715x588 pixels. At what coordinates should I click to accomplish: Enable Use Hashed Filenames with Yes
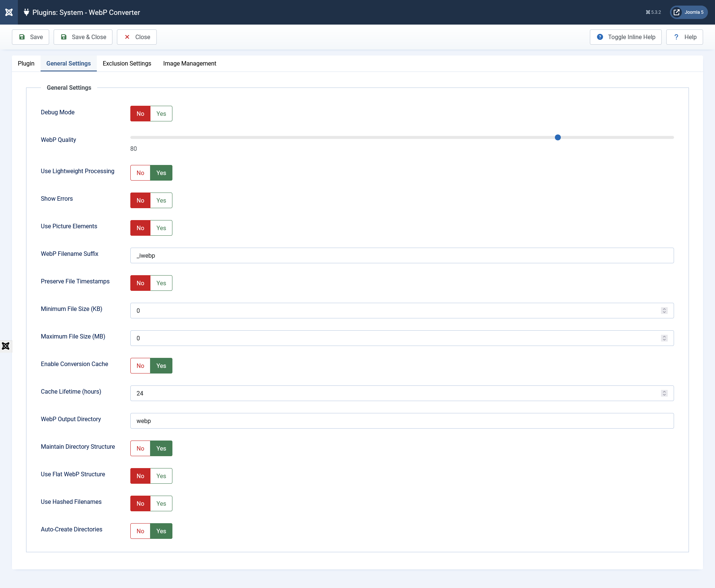click(x=161, y=503)
